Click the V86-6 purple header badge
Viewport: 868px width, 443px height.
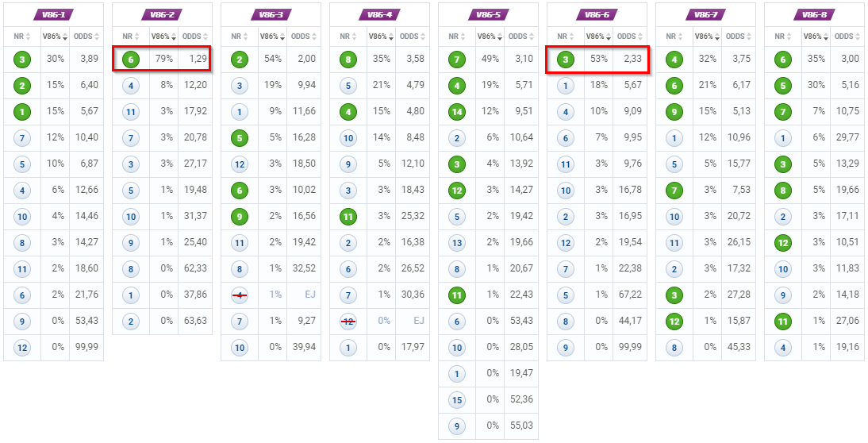(597, 15)
